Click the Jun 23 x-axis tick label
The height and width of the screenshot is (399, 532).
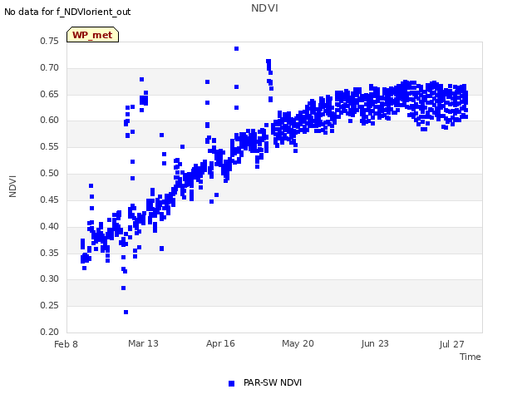coord(375,343)
